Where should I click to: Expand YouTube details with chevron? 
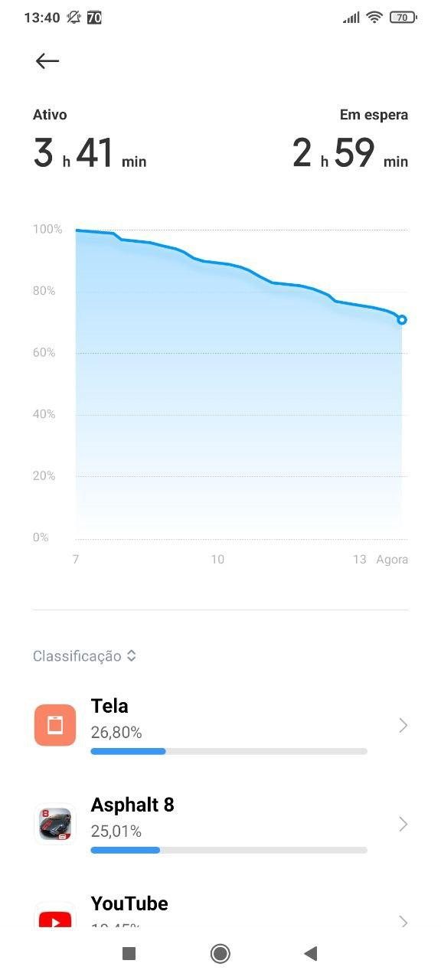403,921
